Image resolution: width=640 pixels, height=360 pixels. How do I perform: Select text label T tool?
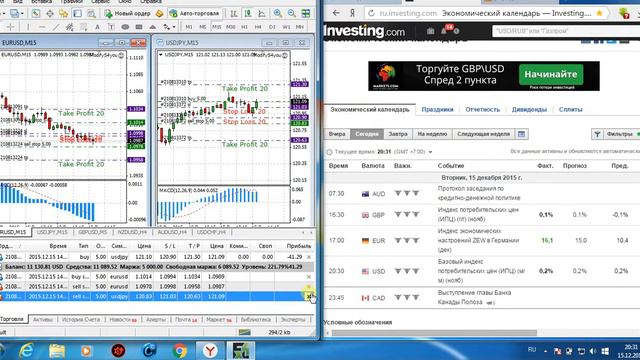point(111,27)
